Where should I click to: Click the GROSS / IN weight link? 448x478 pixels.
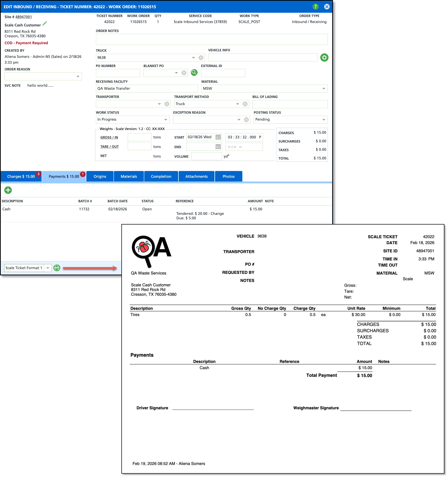[x=109, y=137]
